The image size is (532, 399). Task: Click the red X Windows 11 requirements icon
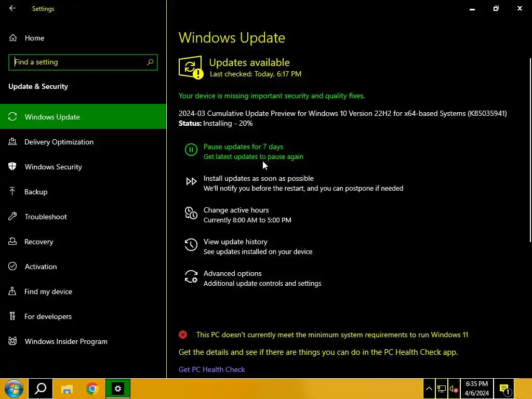(183, 335)
